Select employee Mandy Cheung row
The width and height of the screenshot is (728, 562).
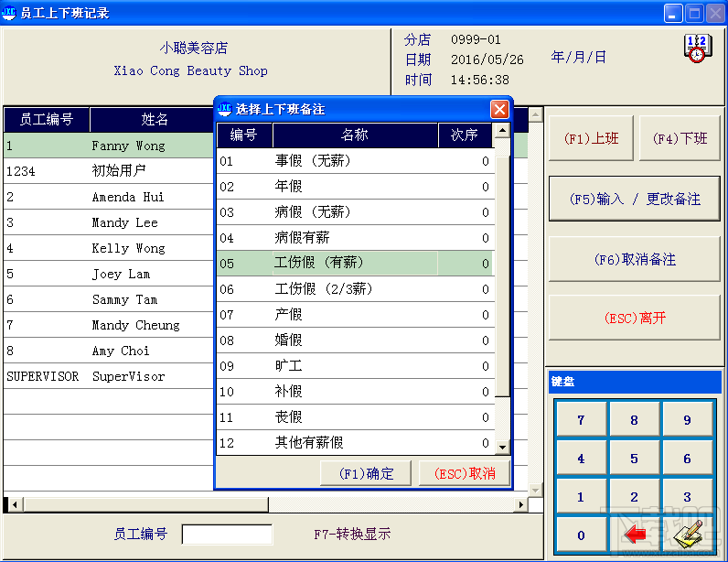tap(109, 325)
